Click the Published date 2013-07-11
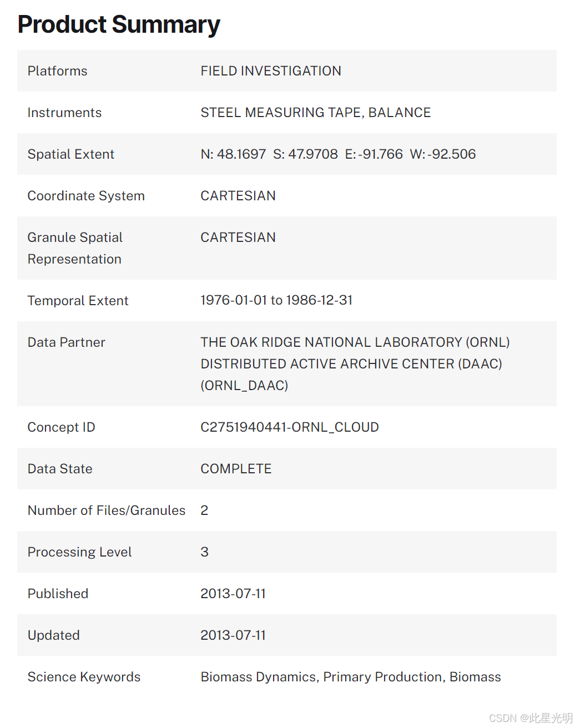 tap(233, 594)
